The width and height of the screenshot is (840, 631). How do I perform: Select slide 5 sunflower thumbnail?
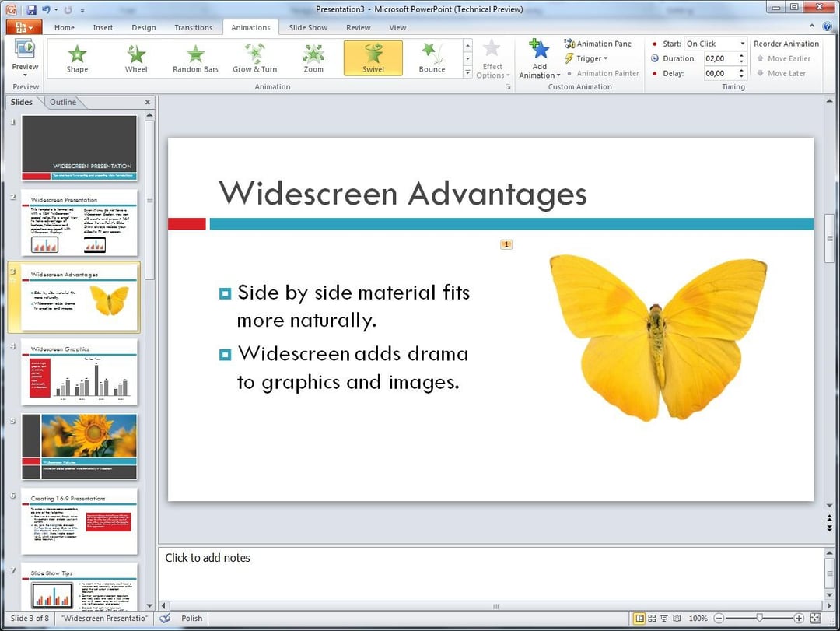click(x=79, y=446)
